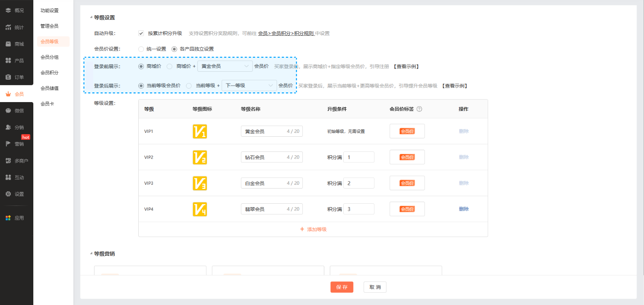Click the 微信 chat icon in sidebar
644x305 pixels.
point(8,111)
